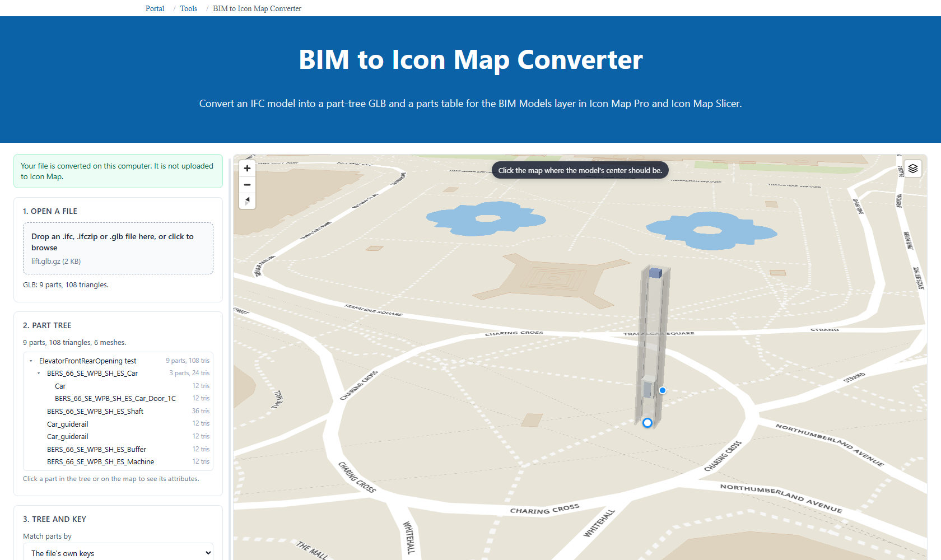Zoom out of the map
Viewport: 941px width, 560px height.
tap(247, 184)
